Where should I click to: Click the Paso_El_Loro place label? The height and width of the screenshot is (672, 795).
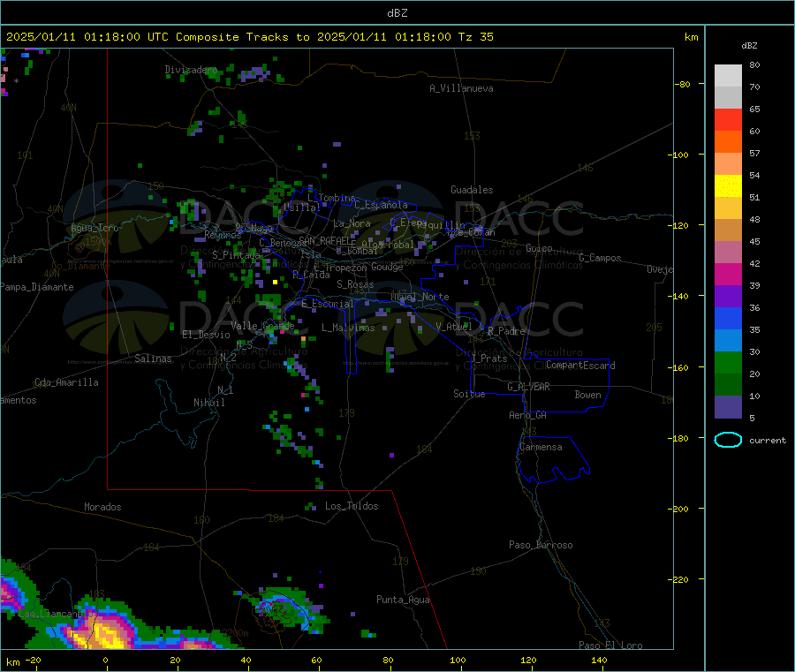611,646
